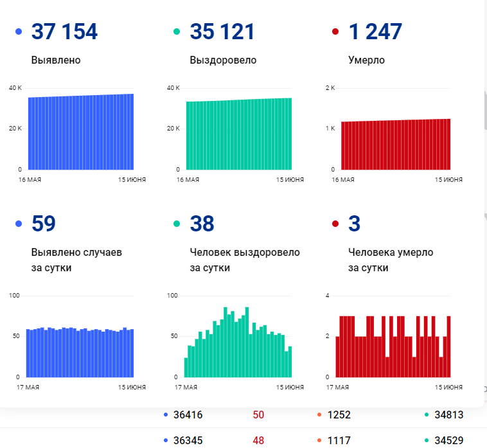Click the green dot beside 34529
This screenshot has width=487, height=448.
click(427, 440)
